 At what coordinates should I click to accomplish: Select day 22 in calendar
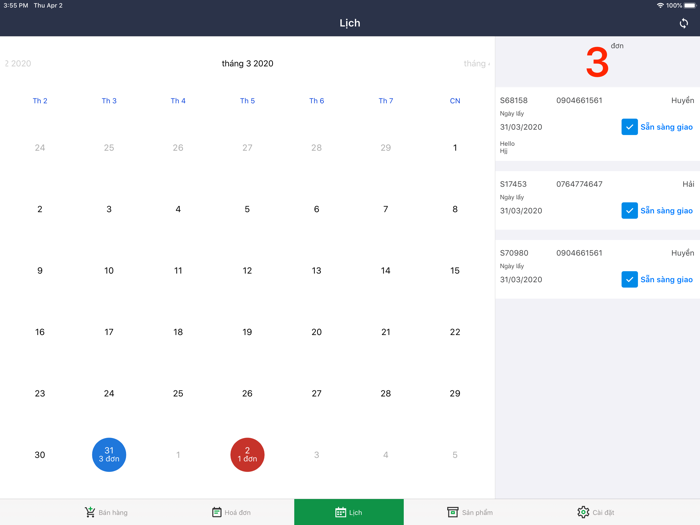[x=455, y=332]
